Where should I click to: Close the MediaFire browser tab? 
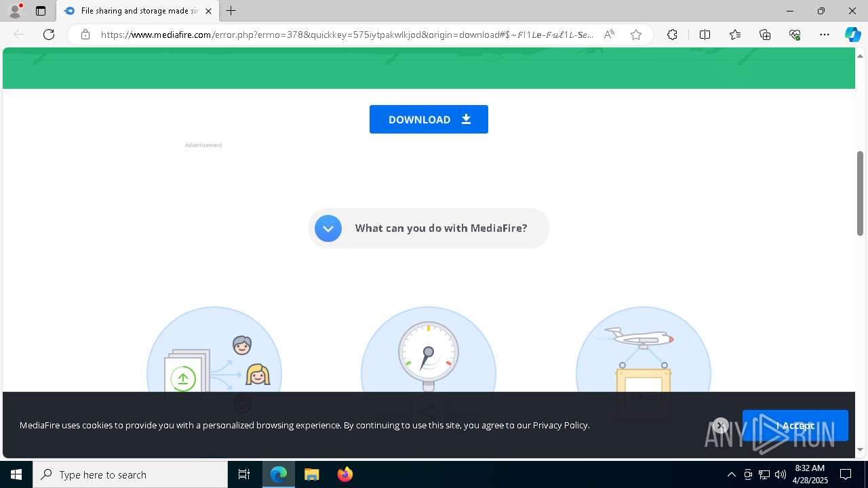pyautogui.click(x=208, y=11)
